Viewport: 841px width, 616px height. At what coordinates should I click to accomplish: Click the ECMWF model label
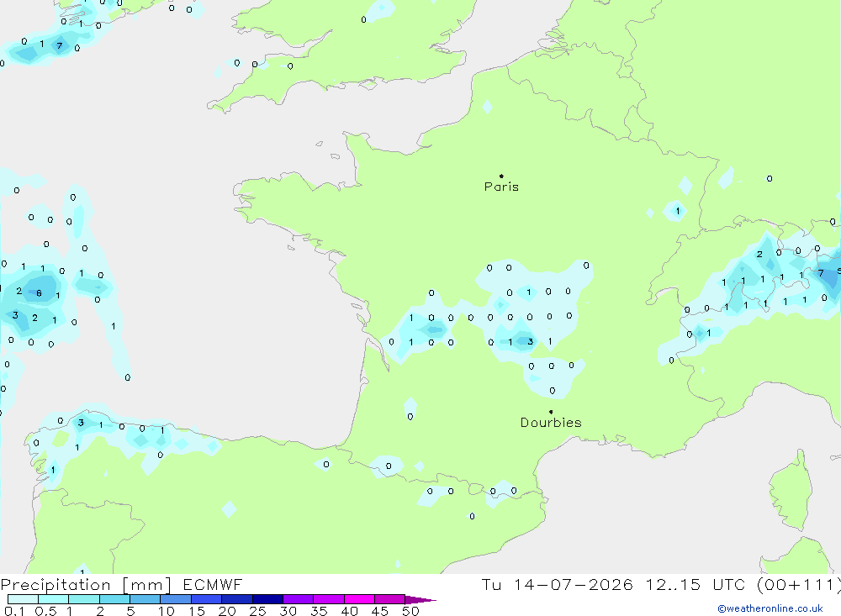pos(213,584)
